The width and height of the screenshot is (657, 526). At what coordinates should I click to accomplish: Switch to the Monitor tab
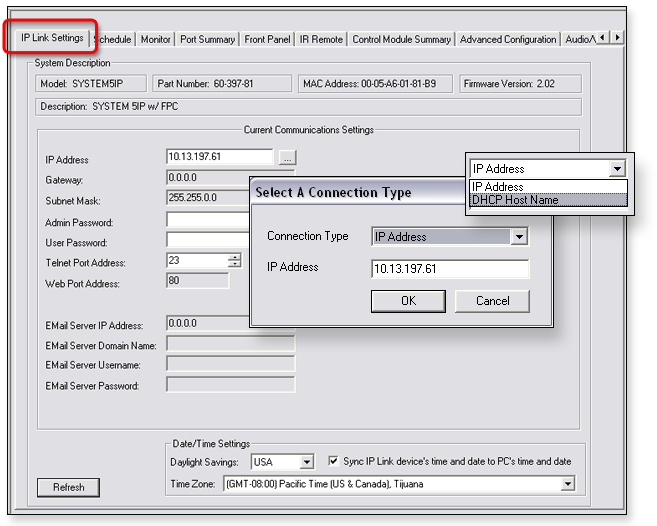tap(155, 40)
